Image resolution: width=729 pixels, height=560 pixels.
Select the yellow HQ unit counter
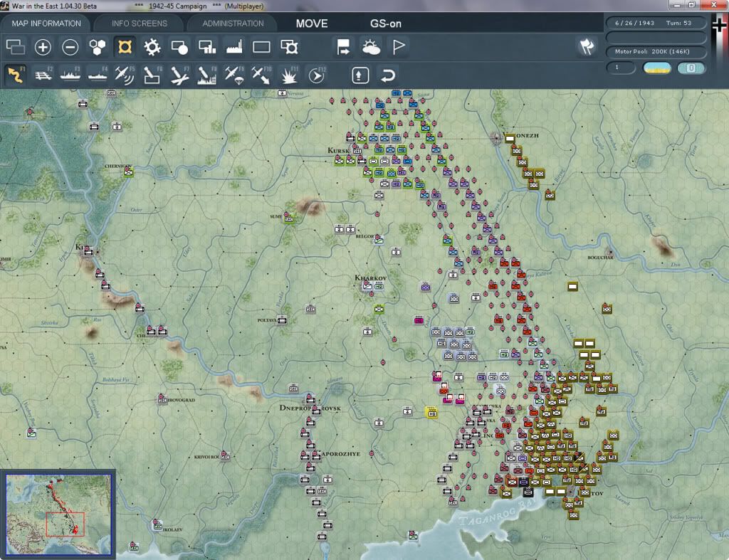432,413
